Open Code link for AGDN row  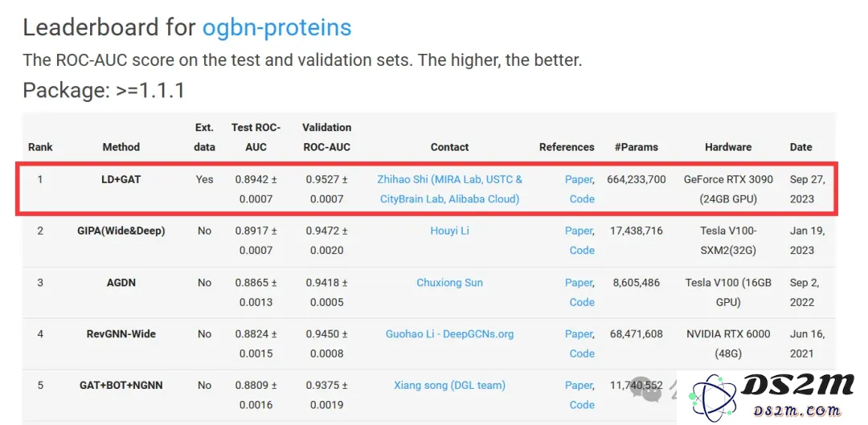582,302
